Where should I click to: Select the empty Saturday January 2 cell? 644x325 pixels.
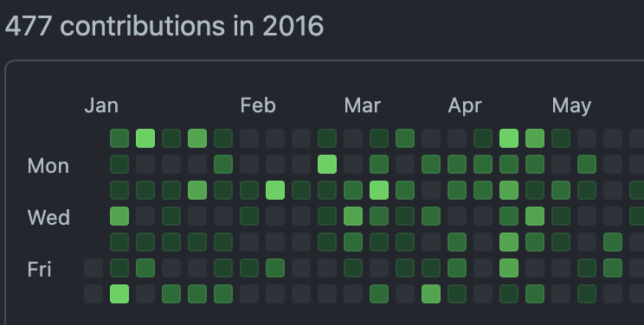(x=93, y=294)
